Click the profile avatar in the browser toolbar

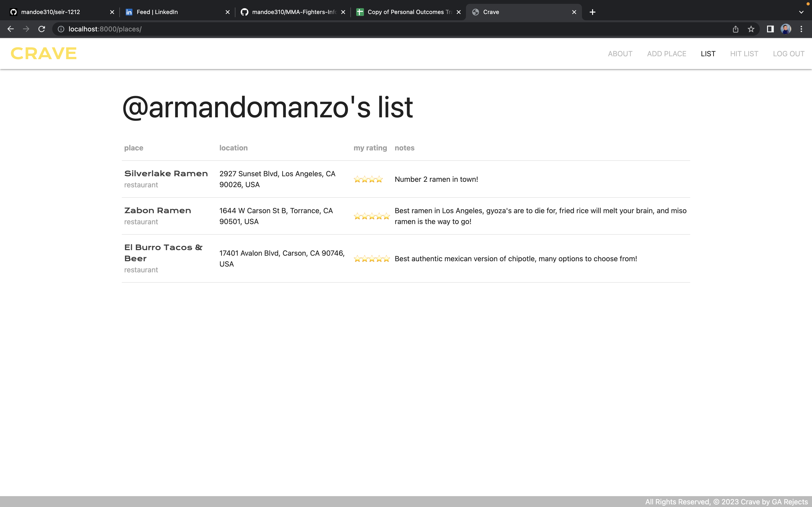785,29
